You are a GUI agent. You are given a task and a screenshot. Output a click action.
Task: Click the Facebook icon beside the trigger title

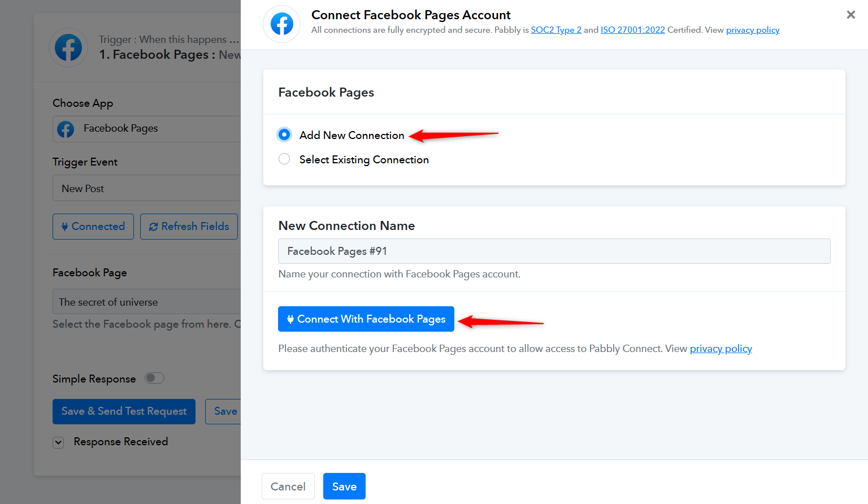pos(68,47)
